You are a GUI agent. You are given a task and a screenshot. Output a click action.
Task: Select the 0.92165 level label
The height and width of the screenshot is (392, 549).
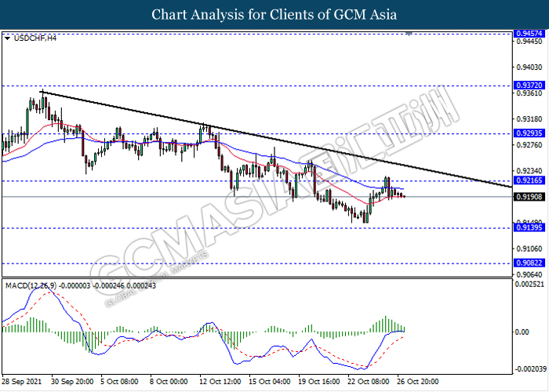coord(529,180)
